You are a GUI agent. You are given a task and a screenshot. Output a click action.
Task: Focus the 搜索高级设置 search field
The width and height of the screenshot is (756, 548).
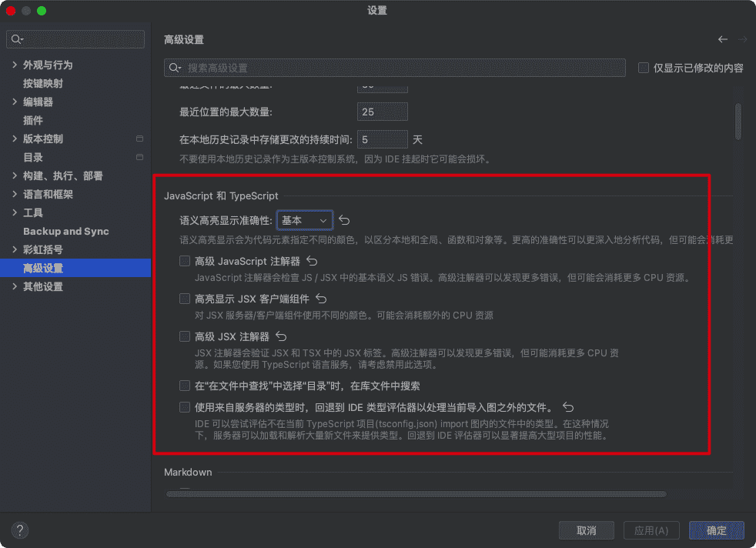[x=400, y=68]
